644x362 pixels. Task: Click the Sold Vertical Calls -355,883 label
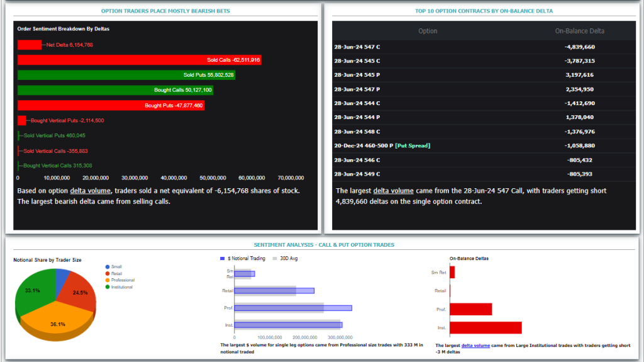(55, 151)
